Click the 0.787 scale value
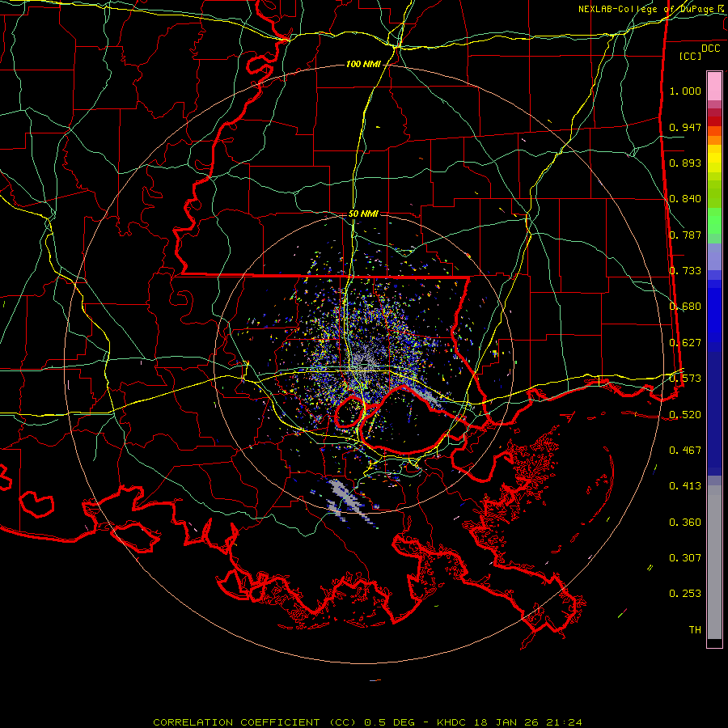The image size is (728, 728). 685,235
